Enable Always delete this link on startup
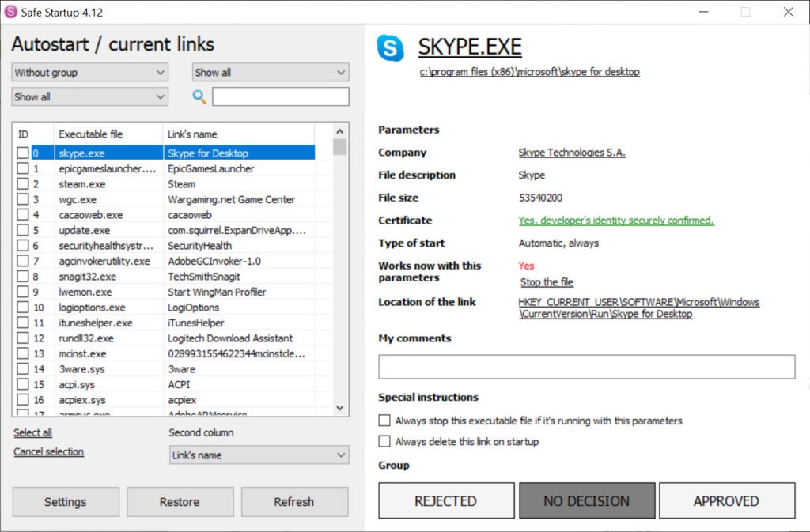 point(384,441)
